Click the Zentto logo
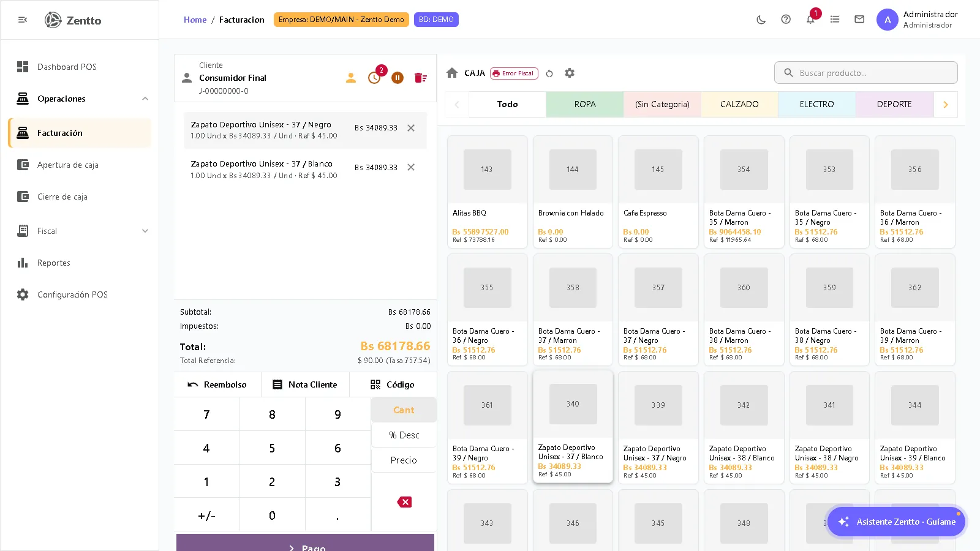This screenshot has height=551, width=980. (x=73, y=20)
